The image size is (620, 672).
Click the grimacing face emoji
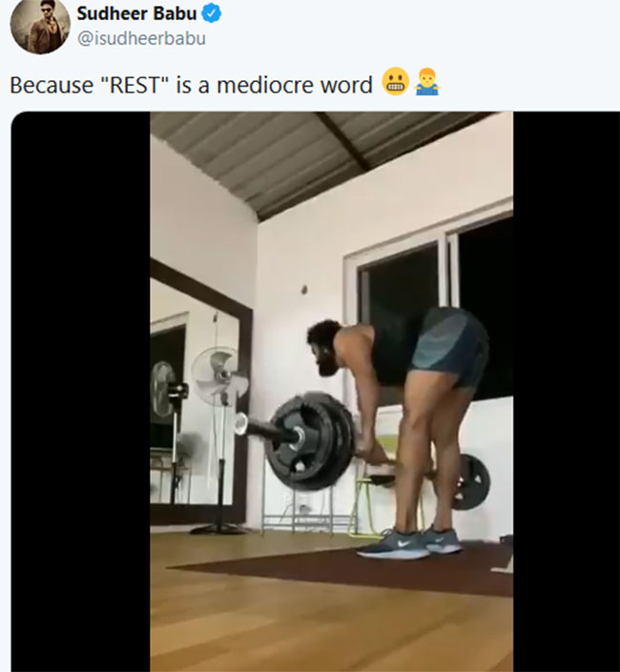[395, 81]
